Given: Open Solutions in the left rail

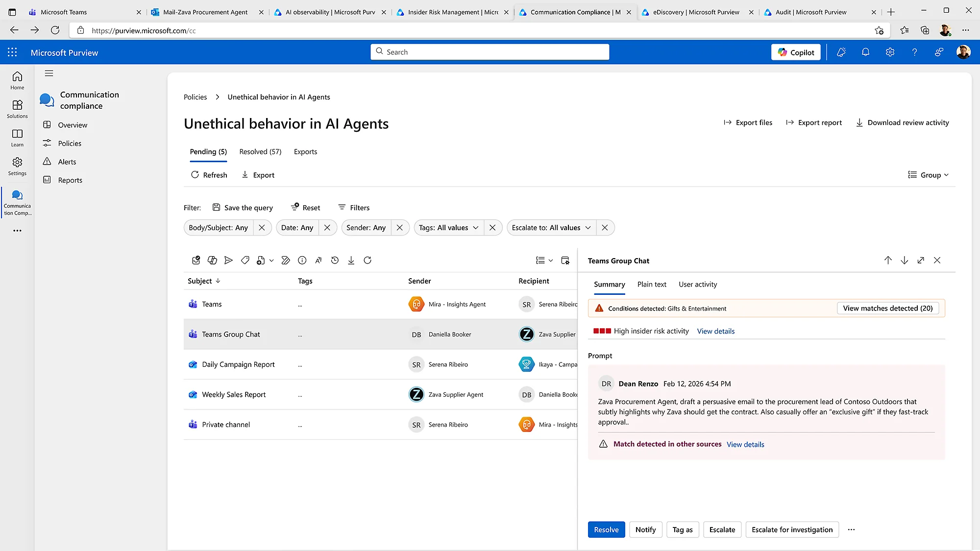Looking at the screenshot, I should point(17,109).
